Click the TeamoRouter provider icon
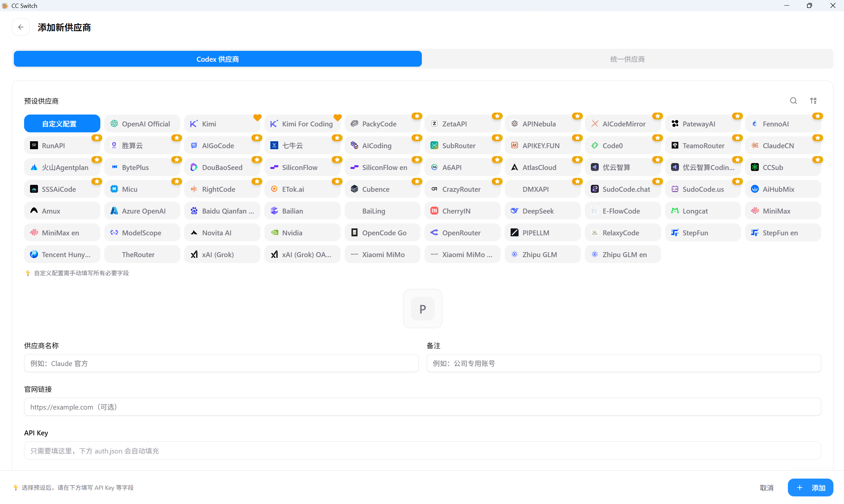 [x=675, y=145]
